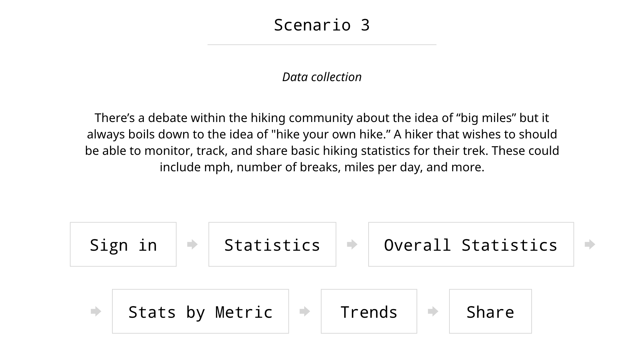Click the line about sharing basic hiking statistics

(322, 151)
